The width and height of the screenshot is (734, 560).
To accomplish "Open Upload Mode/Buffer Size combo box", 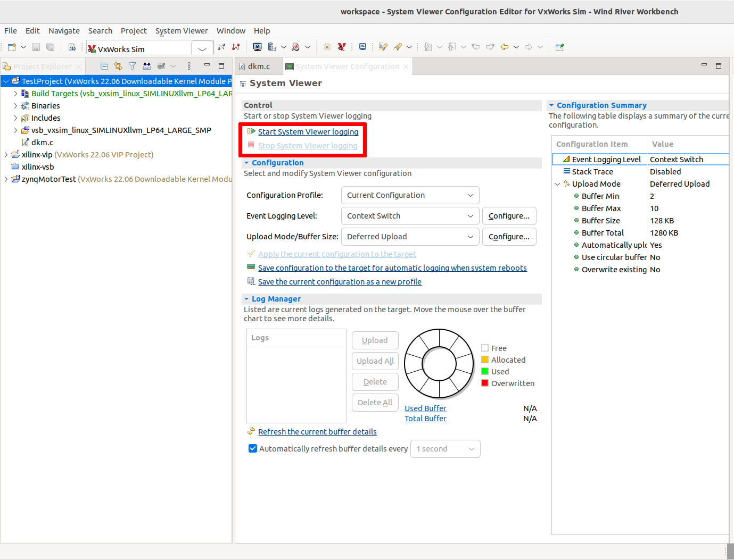I will coord(410,237).
